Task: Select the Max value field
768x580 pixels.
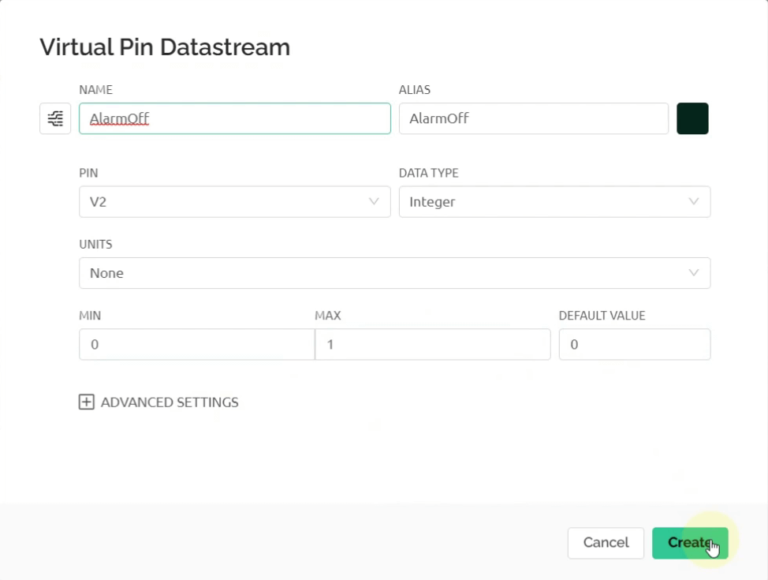Action: coord(432,344)
